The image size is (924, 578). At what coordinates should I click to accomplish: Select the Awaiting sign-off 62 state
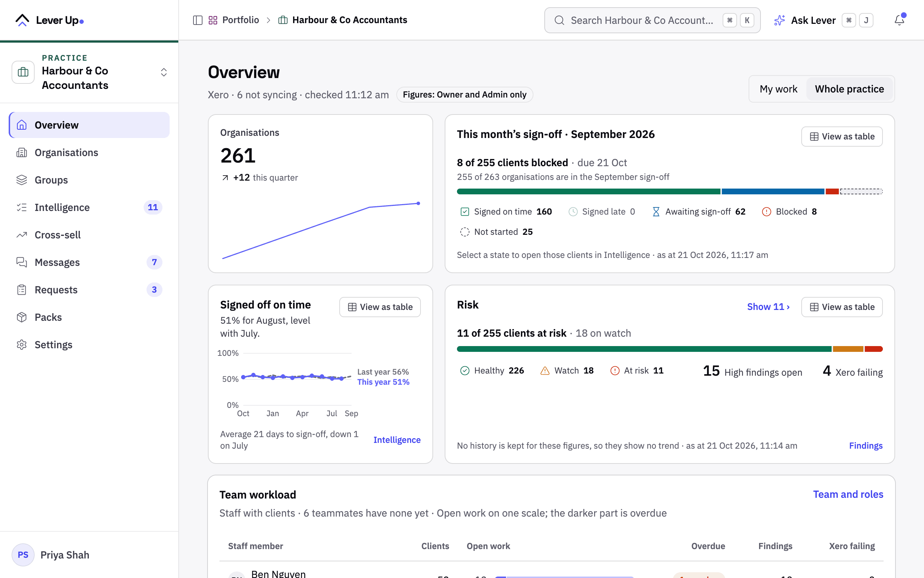click(698, 212)
